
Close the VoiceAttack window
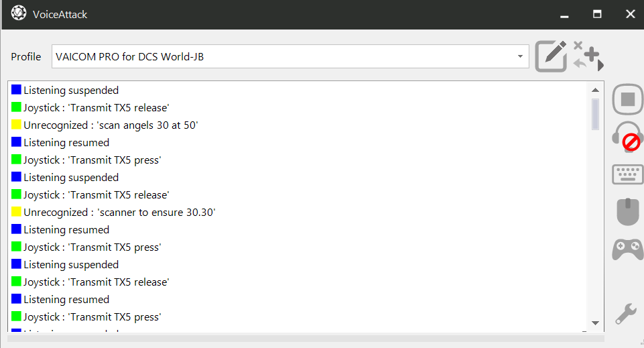pos(630,14)
